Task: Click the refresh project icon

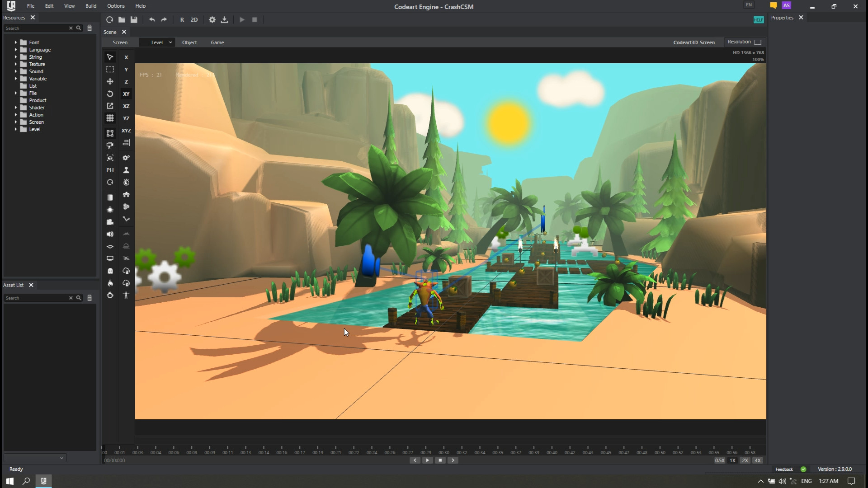Action: pyautogui.click(x=109, y=20)
